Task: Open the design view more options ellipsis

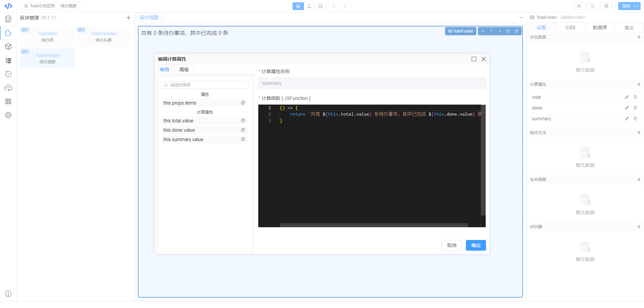Action: (x=521, y=17)
